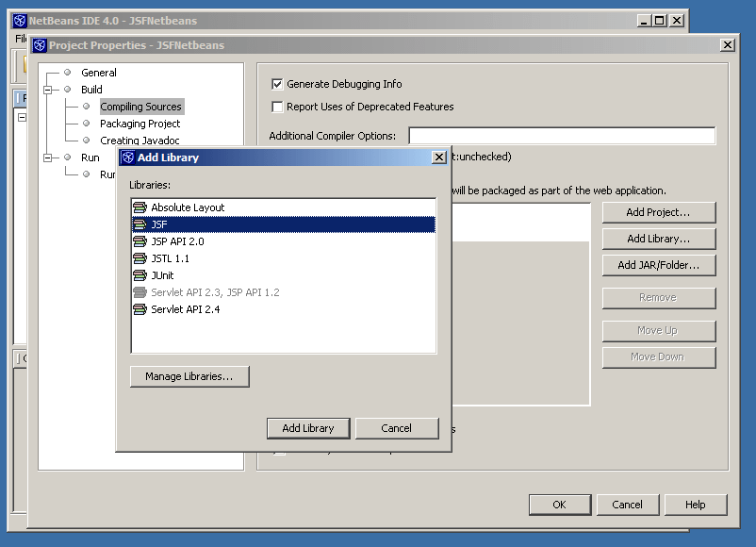Image resolution: width=756 pixels, height=547 pixels.
Task: Collapse the Build tree node
Action: 46,90
